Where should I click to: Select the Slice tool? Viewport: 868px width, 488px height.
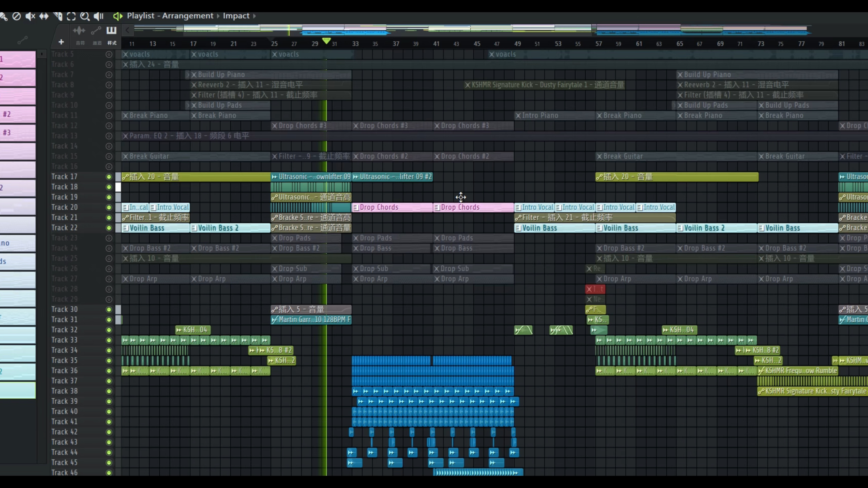(58, 16)
